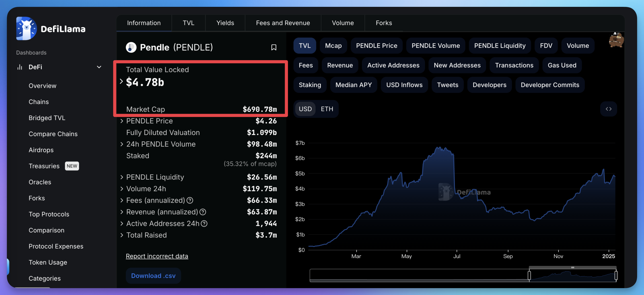Enable the Gas Used chart metric
Screen dimensions: 644x295
[562, 65]
